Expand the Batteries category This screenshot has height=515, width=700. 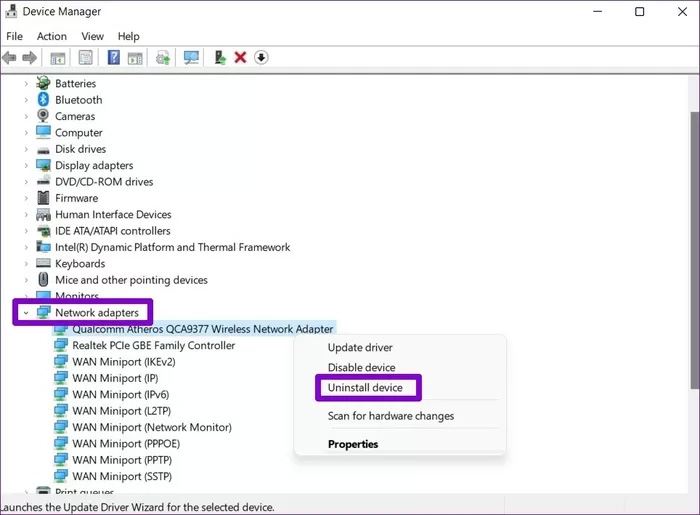[26, 84]
